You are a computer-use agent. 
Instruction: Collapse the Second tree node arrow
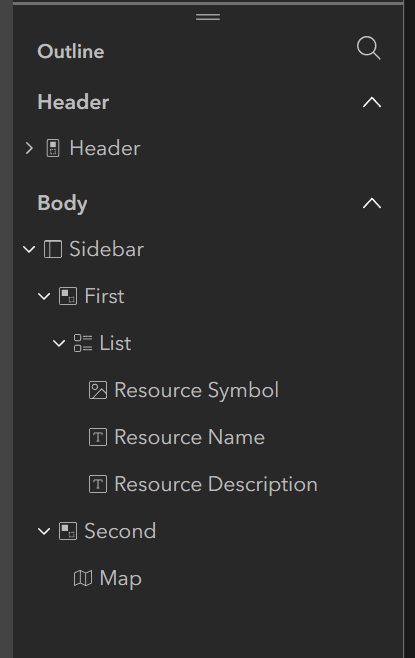click(x=44, y=531)
